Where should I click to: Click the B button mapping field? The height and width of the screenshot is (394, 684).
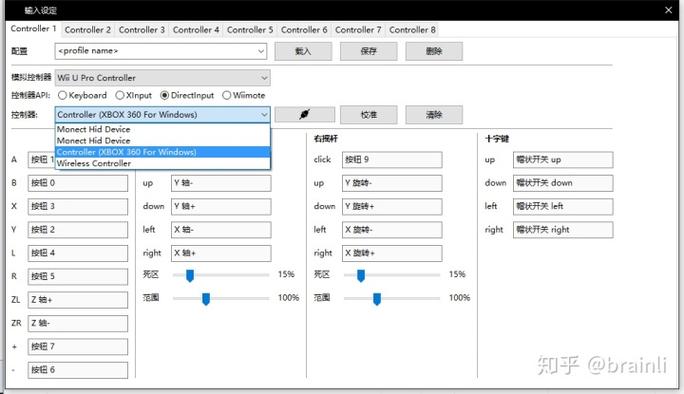point(78,183)
